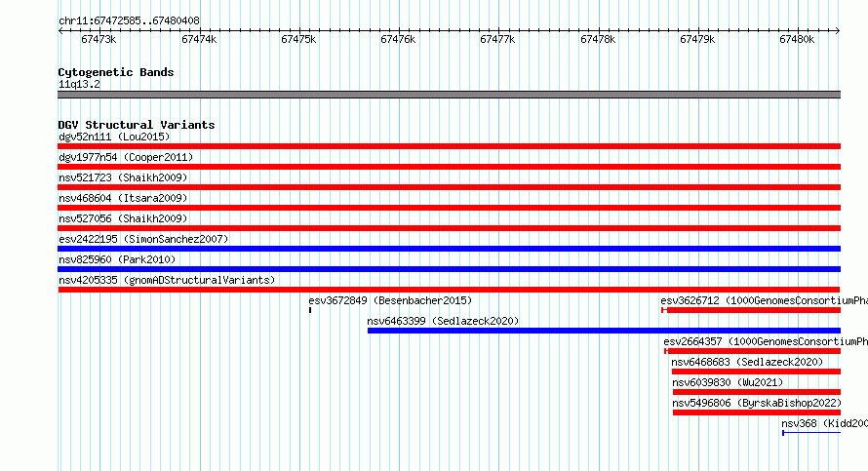The image size is (868, 471).
Task: Select the red bar under nsv521723
Action: point(449,187)
